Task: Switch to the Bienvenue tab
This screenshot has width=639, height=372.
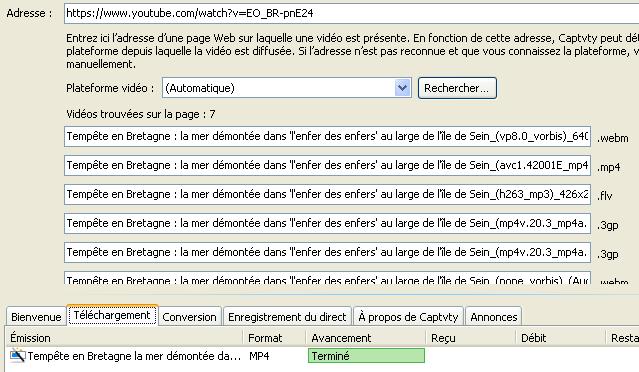Action: (36, 317)
